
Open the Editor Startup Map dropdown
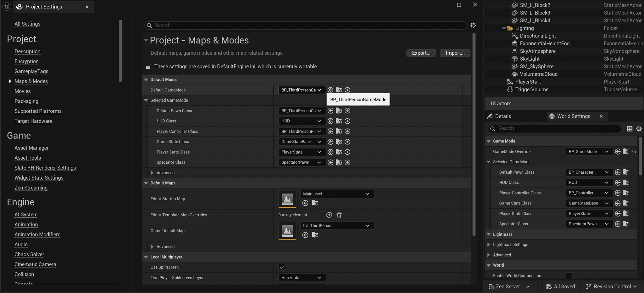pos(336,194)
